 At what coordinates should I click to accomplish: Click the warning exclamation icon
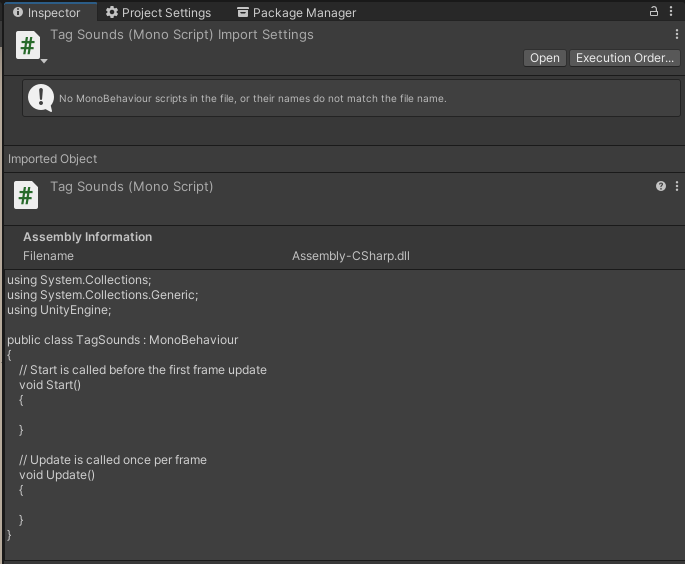click(40, 98)
